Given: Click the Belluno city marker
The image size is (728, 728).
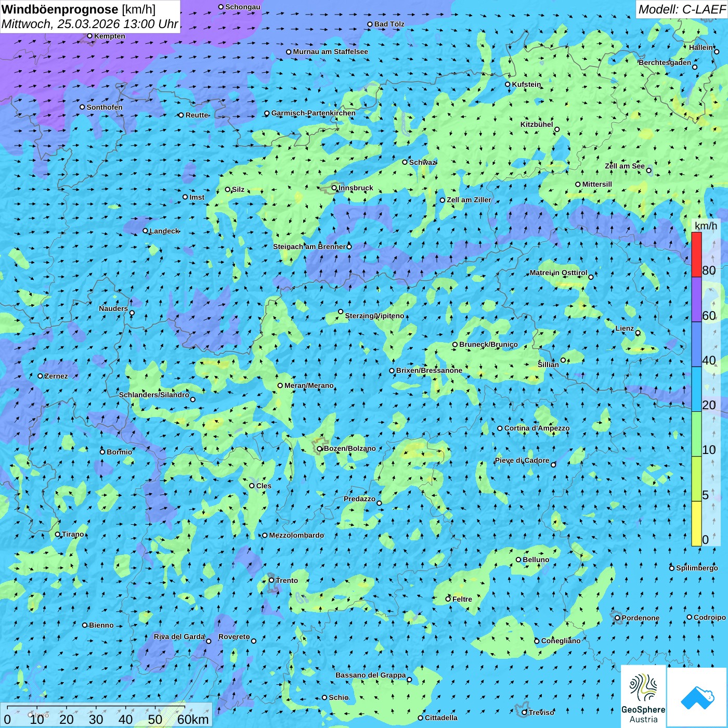Looking at the screenshot, I should [518, 560].
